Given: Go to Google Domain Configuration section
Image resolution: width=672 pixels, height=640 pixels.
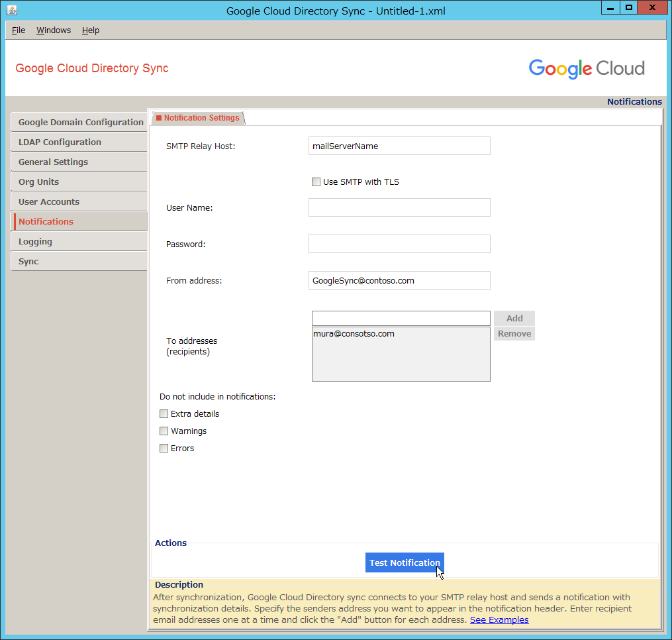Looking at the screenshot, I should [79, 123].
